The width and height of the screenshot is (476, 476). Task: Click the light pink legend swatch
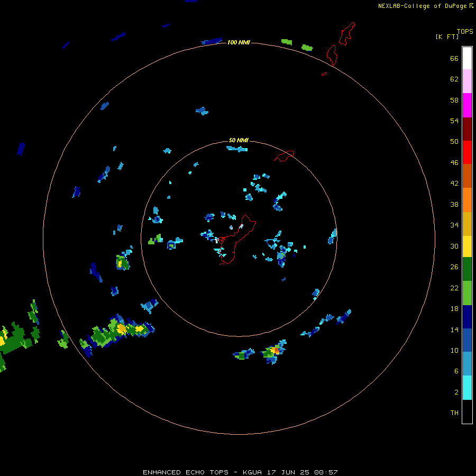467,81
